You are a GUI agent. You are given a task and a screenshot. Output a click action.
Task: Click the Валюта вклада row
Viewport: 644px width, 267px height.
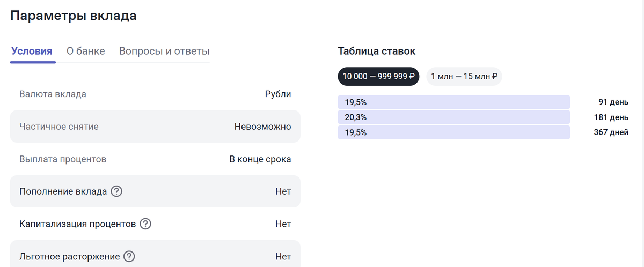click(x=155, y=94)
